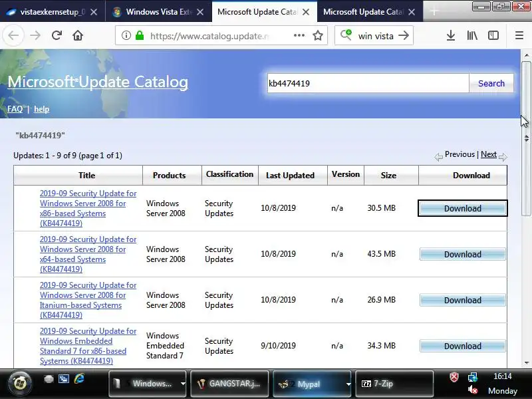532x399 pixels.
Task: Toggle the sidebar view
Action: click(x=493, y=35)
